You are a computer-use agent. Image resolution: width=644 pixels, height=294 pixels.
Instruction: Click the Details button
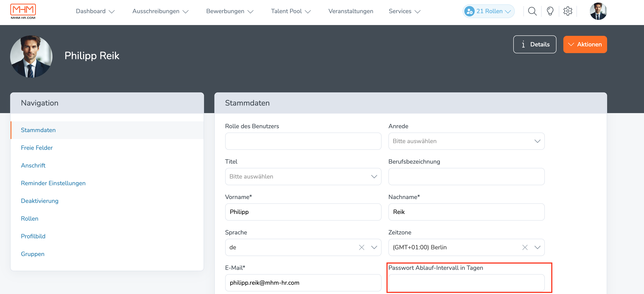(x=535, y=44)
